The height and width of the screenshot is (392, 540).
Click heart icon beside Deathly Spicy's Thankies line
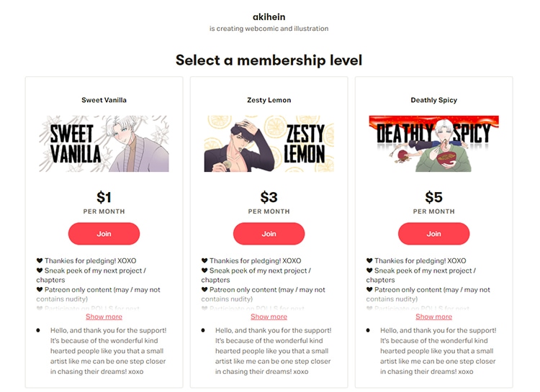pyautogui.click(x=369, y=261)
